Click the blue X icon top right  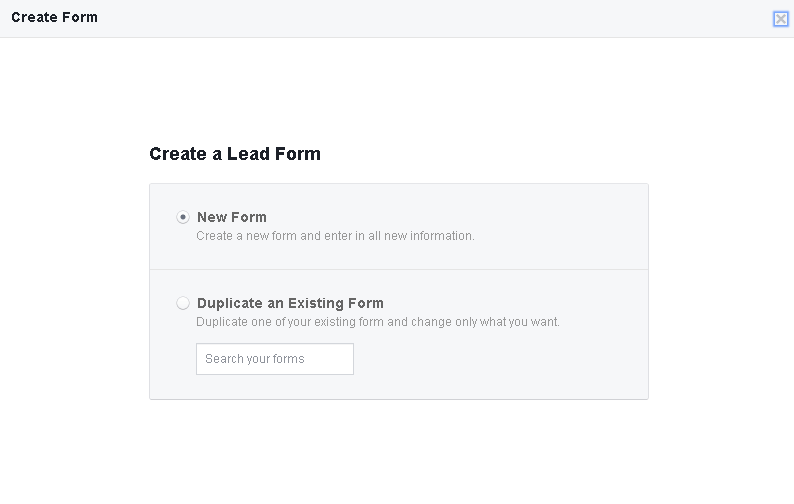pos(781,19)
